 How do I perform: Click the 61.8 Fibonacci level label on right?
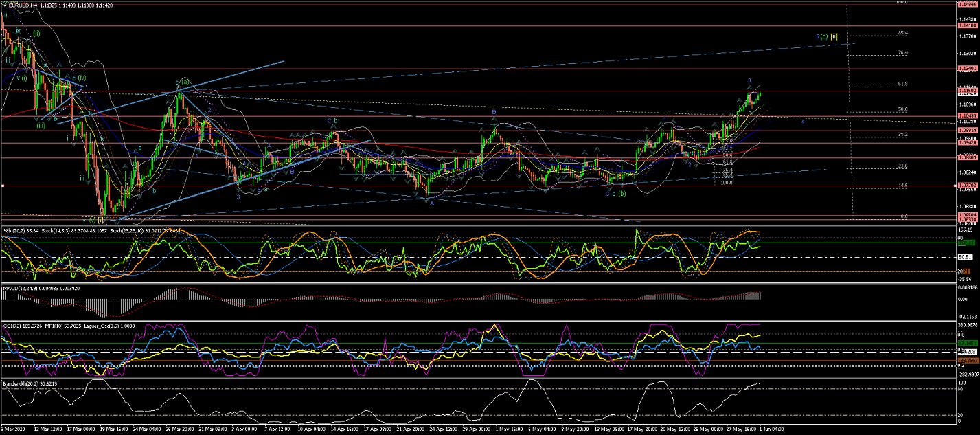[903, 84]
